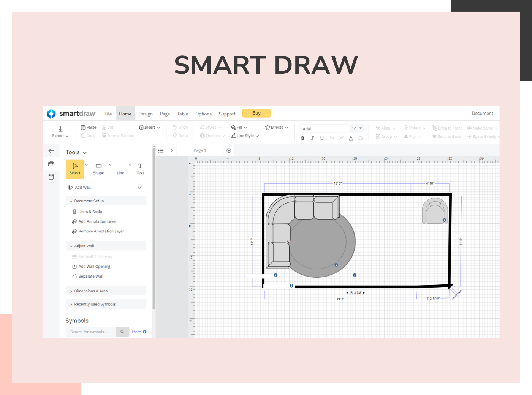The image size is (532, 395).
Task: Click the Buy button
Action: [x=256, y=113]
